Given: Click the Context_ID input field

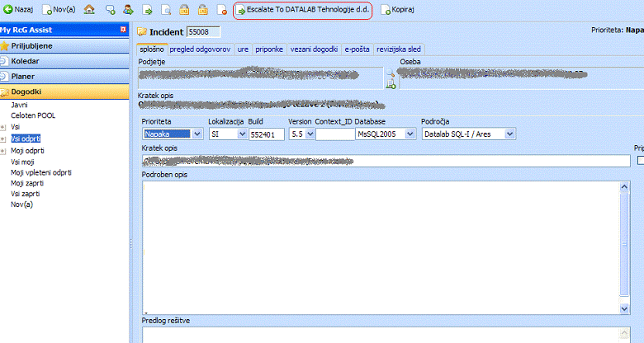Looking at the screenshot, I should click(x=334, y=134).
